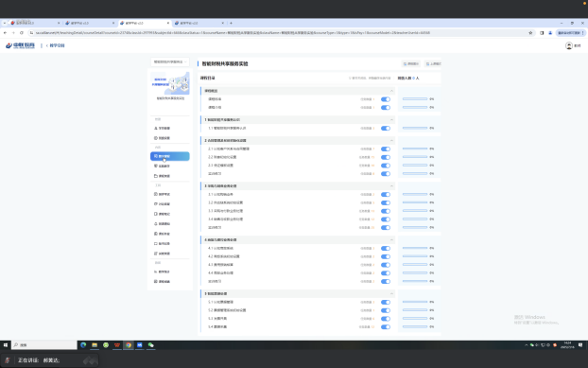Click the progress bar for section 3.1
The height and width of the screenshot is (368, 588).
tap(415, 194)
